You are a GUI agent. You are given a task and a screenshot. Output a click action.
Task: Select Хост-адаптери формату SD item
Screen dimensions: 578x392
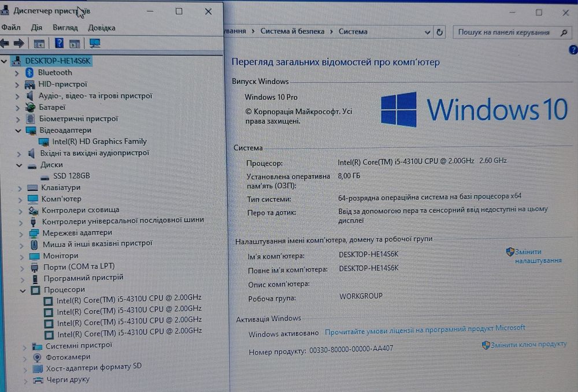(94, 367)
